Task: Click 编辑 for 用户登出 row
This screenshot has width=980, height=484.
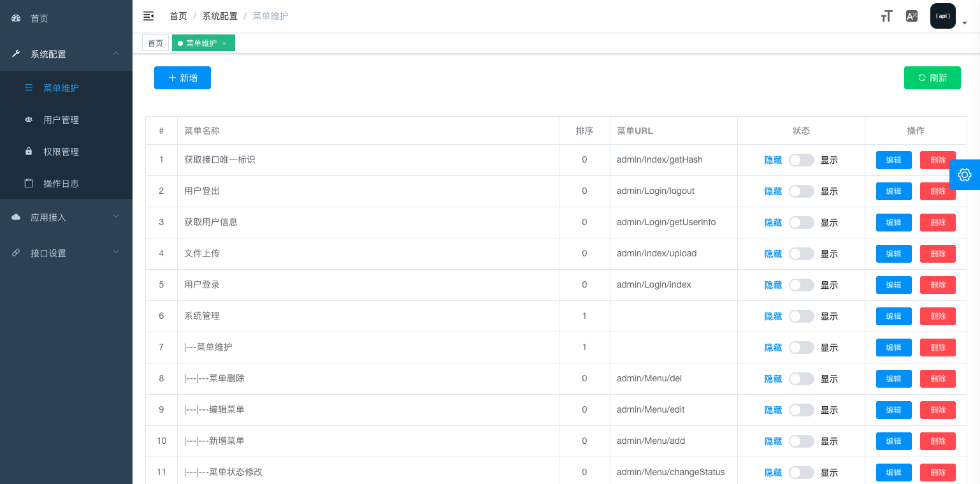Action: (x=894, y=191)
